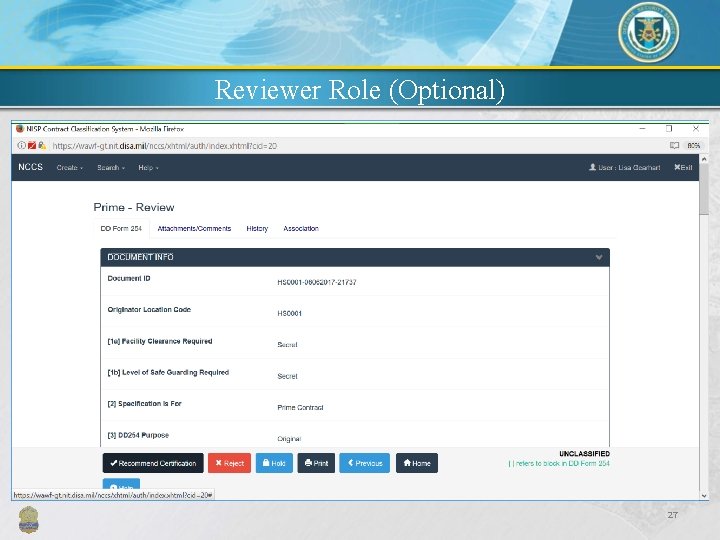Click the scrollbar up arrow
720x540 pixels.
[704, 159]
